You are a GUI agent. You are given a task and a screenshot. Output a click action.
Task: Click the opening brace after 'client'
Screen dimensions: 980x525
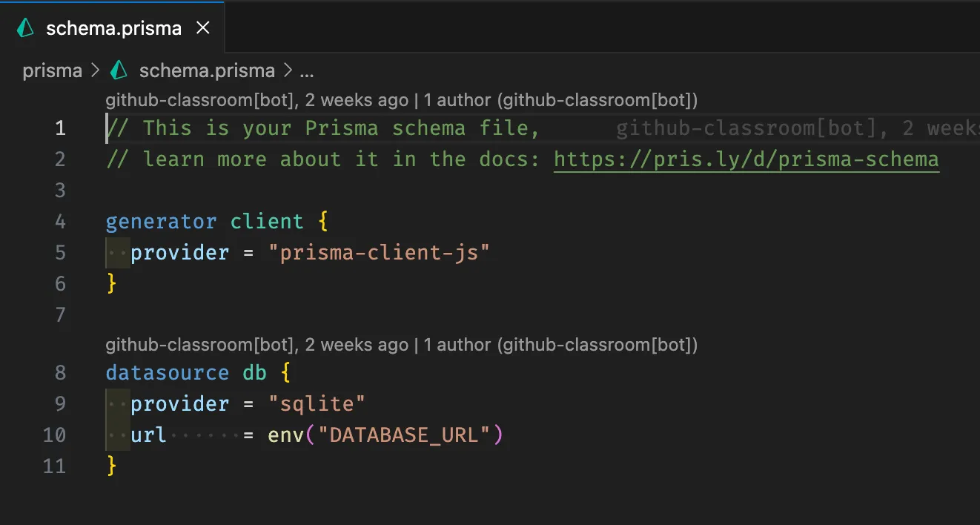pyautogui.click(x=323, y=222)
